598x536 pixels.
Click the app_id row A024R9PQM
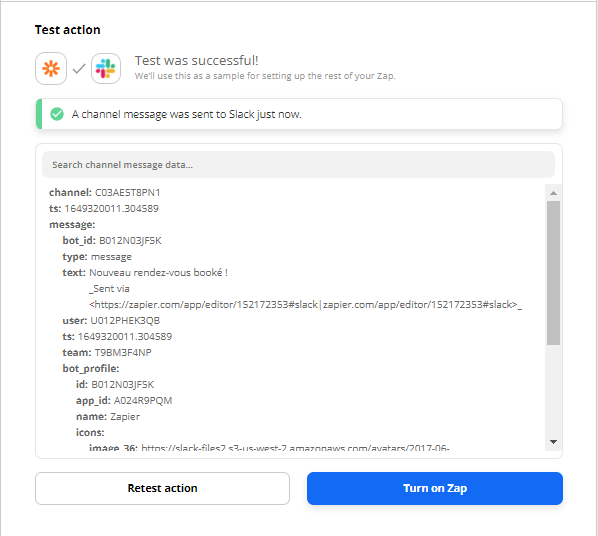pyautogui.click(x=124, y=401)
